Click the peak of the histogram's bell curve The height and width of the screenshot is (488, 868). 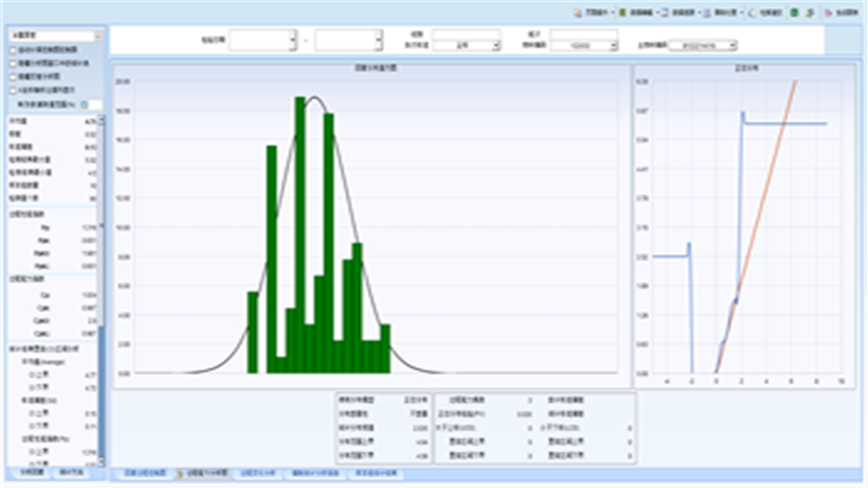315,98
